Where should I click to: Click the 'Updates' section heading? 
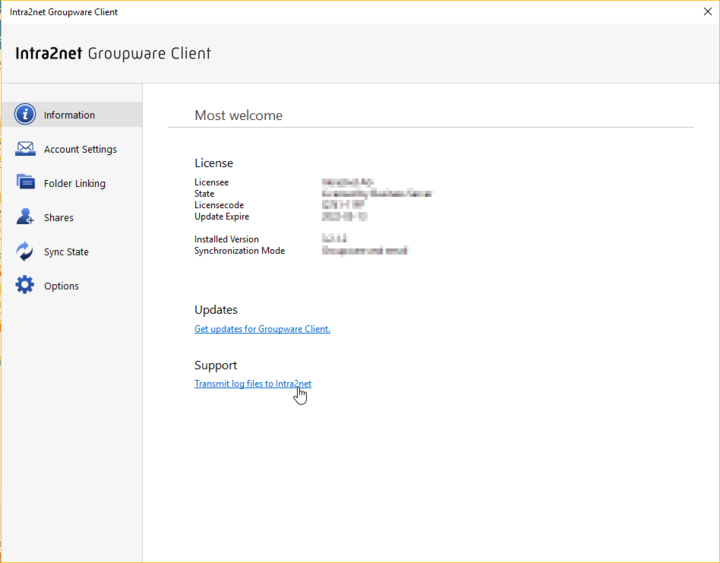[x=216, y=310]
